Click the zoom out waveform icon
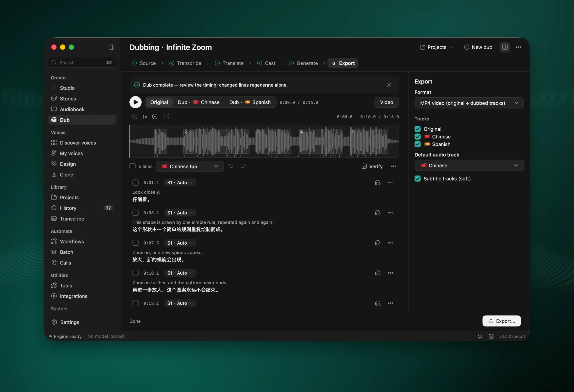Image resolution: width=574 pixels, height=392 pixels. click(135, 116)
